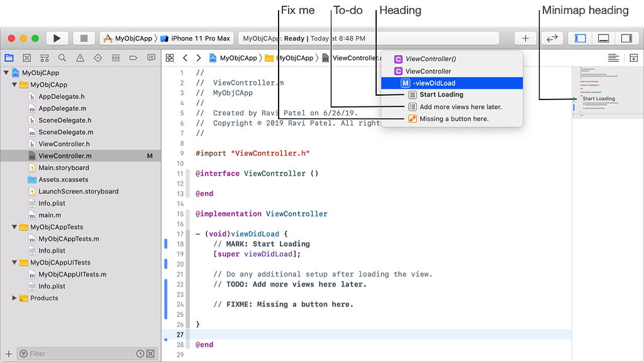Open ViewController.h in the navigator
644x362 pixels.
click(64, 144)
